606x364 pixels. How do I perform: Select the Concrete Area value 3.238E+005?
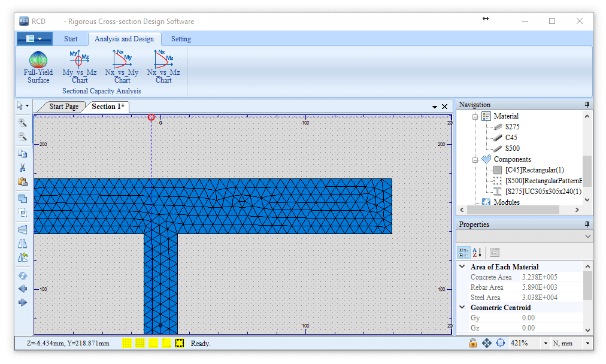click(x=540, y=277)
